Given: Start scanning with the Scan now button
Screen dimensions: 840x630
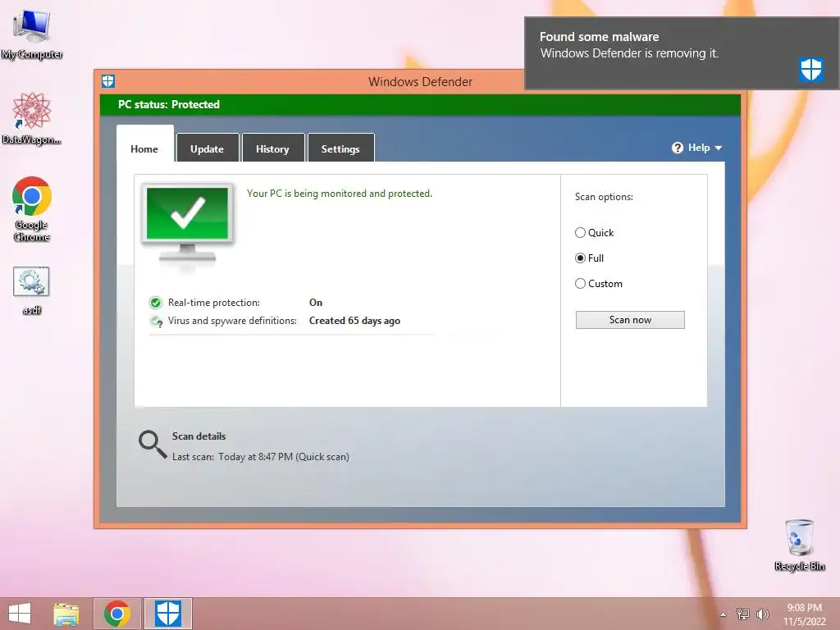Looking at the screenshot, I should pos(630,320).
